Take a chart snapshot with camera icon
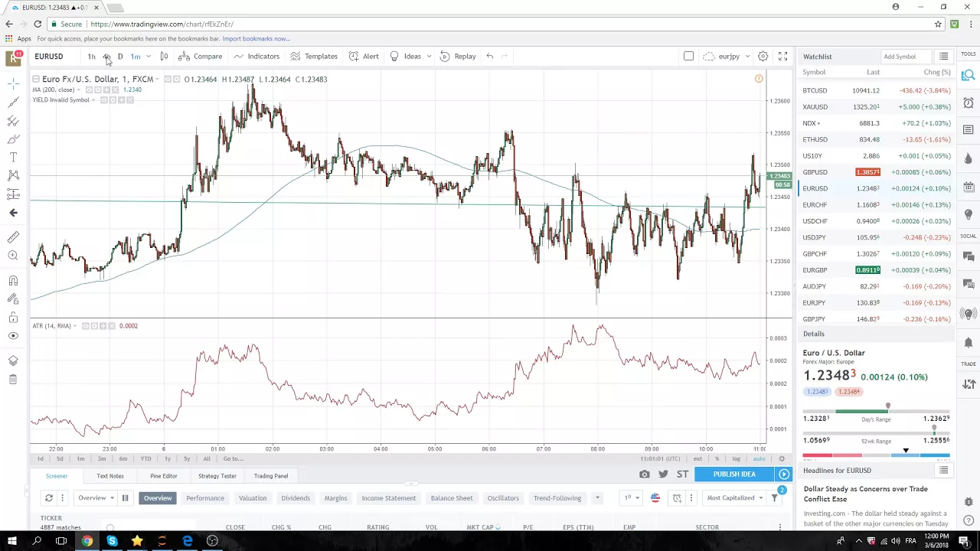 [x=645, y=474]
